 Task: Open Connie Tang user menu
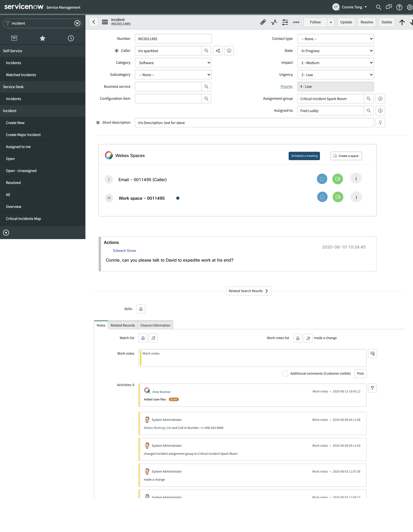[x=350, y=7]
